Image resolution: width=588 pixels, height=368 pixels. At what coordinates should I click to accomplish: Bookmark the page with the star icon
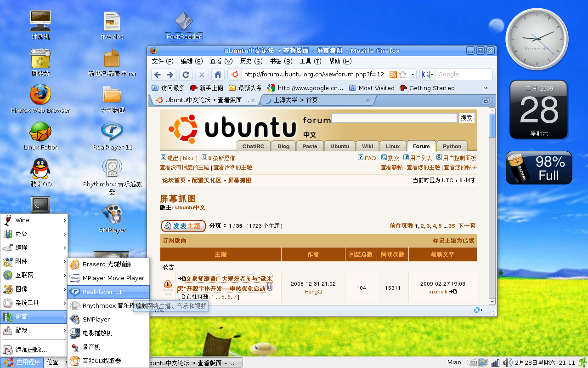click(x=403, y=75)
